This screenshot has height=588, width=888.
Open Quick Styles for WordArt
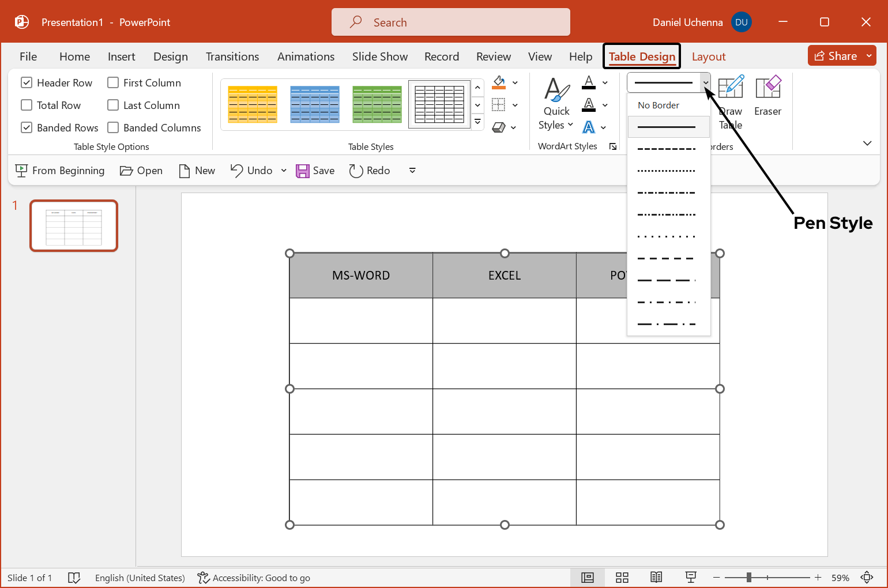[555, 104]
